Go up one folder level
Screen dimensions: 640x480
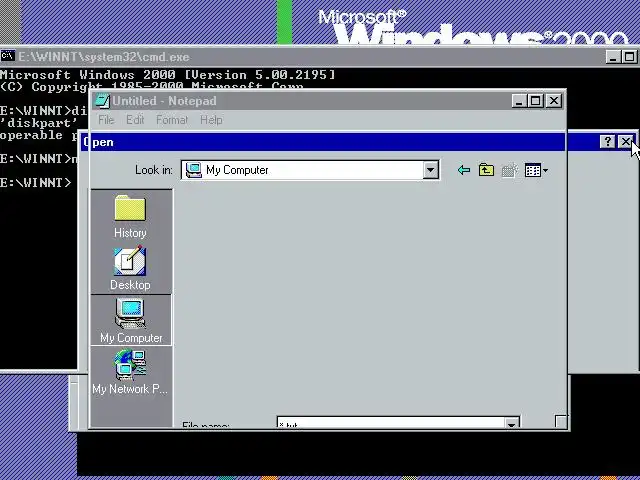point(486,170)
